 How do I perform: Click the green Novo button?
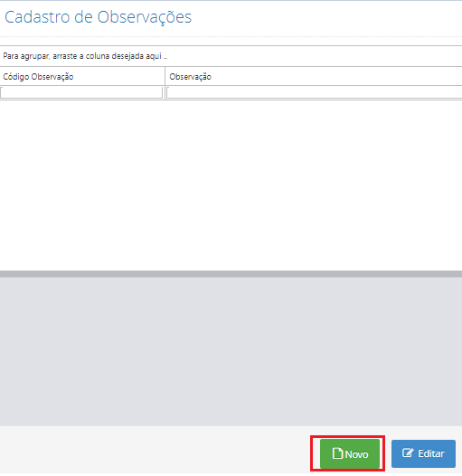350,453
